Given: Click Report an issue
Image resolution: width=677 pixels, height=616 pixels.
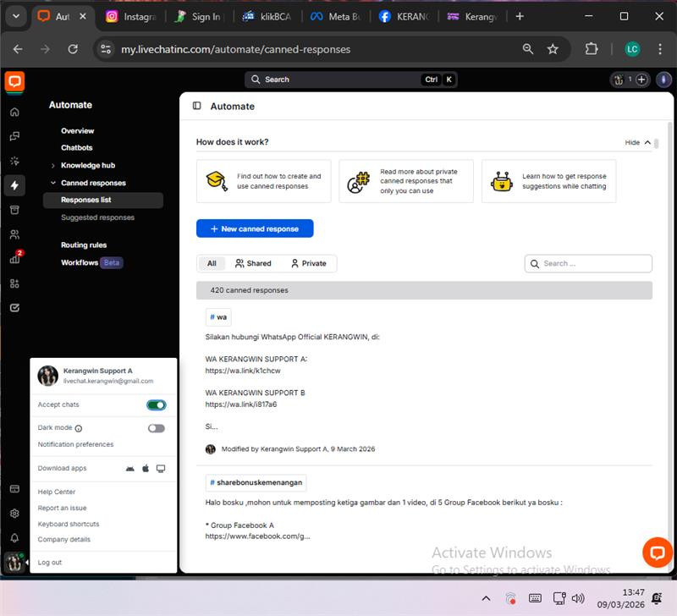Looking at the screenshot, I should tap(62, 508).
